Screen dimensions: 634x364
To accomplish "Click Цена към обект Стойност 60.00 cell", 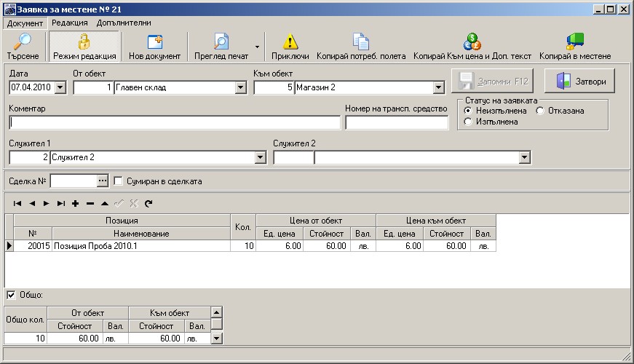I will click(447, 245).
